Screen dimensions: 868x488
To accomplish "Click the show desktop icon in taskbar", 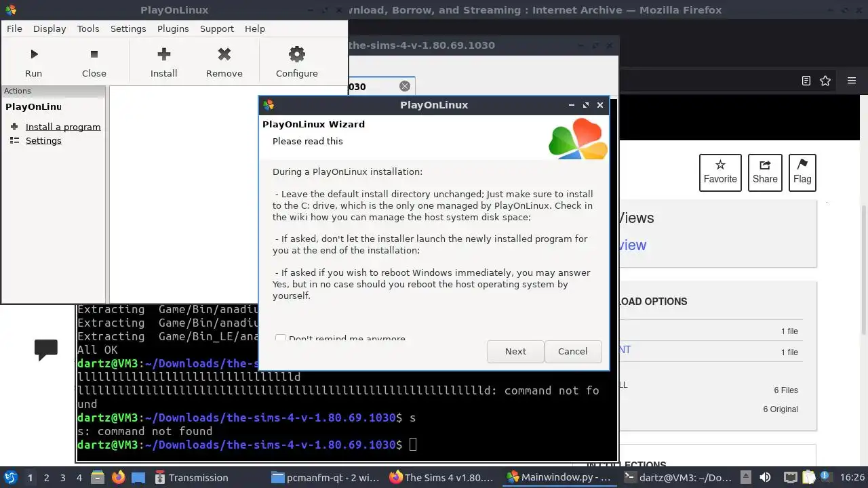I will tap(138, 478).
